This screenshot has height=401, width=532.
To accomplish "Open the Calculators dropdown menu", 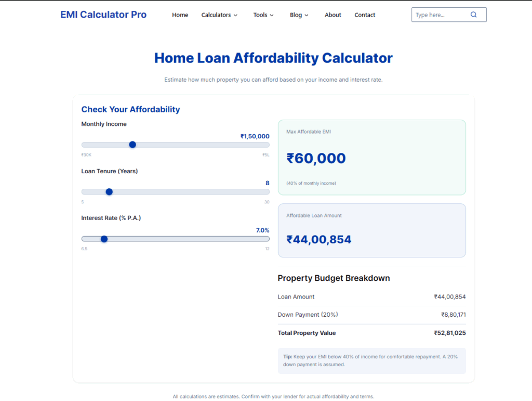I will point(219,15).
